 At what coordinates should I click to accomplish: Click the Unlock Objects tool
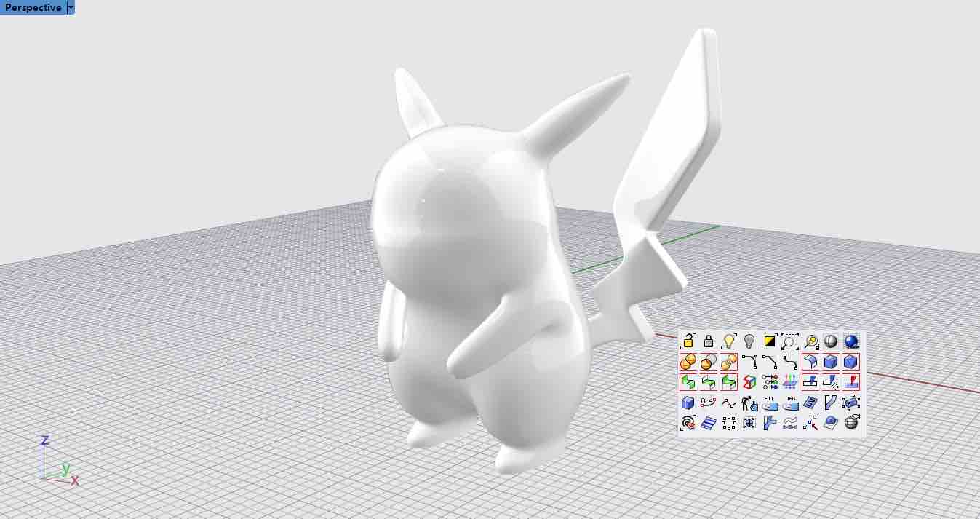point(687,341)
